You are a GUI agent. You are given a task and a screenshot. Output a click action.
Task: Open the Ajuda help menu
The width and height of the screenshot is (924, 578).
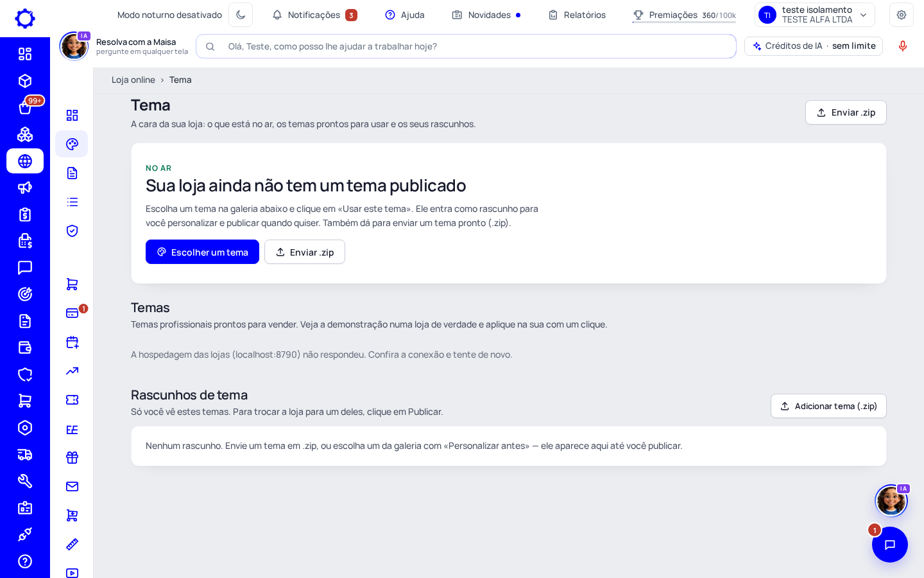click(405, 15)
